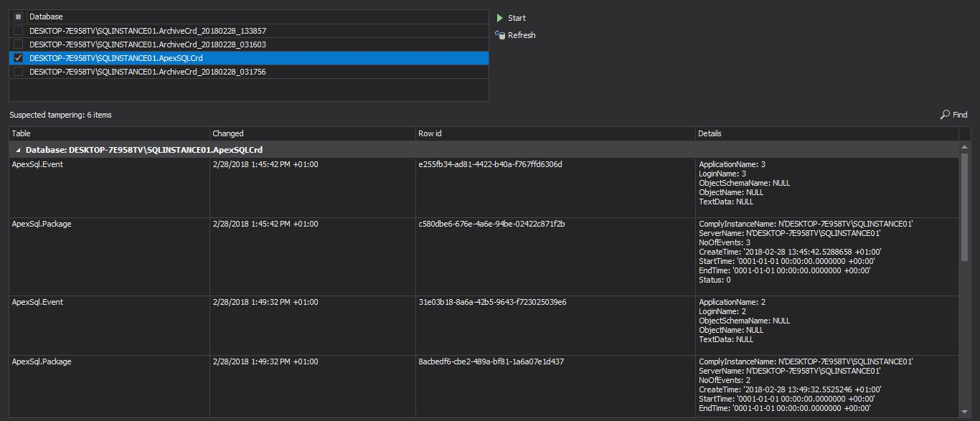Click the Changed time of the 31e03b18 row
Image resolution: width=980 pixels, height=421 pixels.
(265, 302)
